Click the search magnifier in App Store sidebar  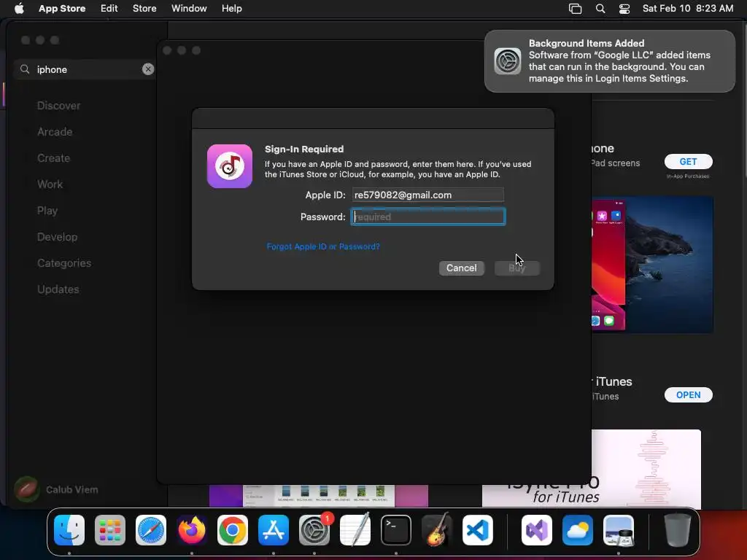point(25,69)
